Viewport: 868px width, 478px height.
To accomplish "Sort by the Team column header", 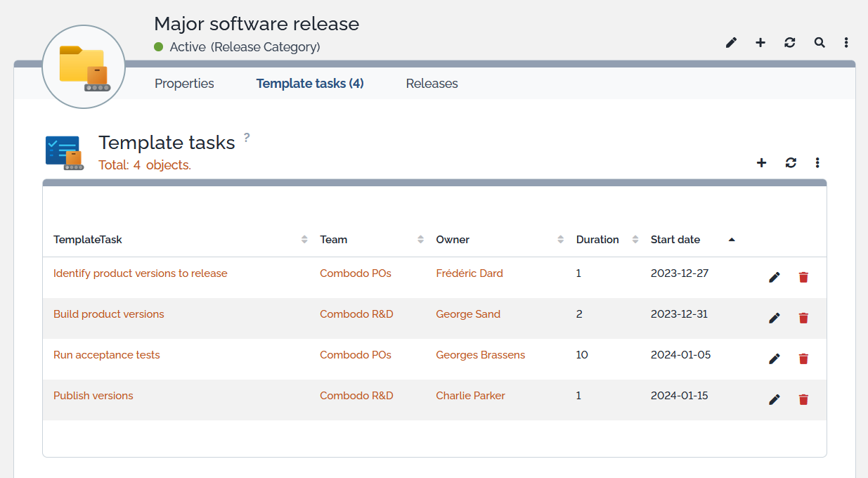I will click(334, 240).
